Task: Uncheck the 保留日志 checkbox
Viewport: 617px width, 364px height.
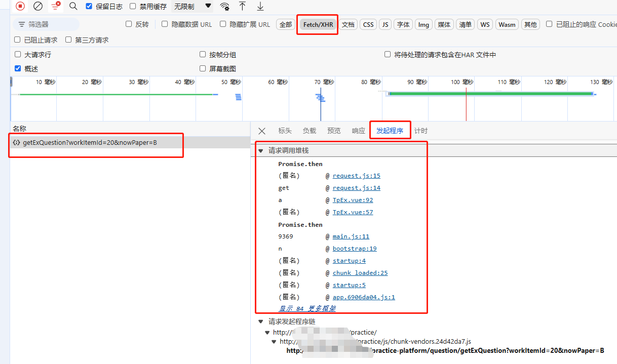Action: point(89,7)
